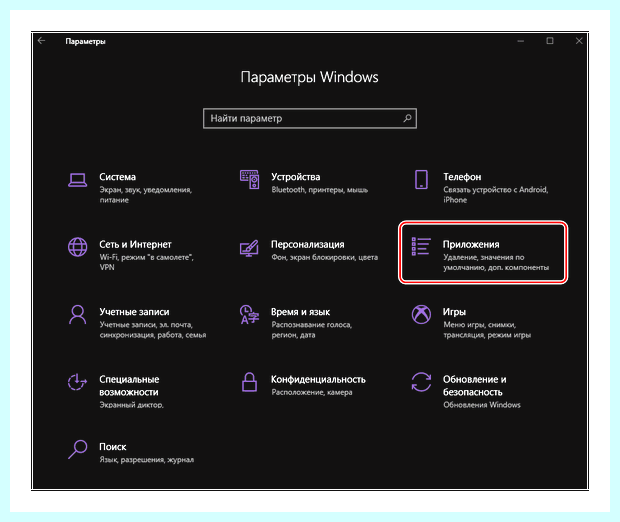Click 'Bluetooth, принтеры, мышь' description
The image size is (620, 522).
coord(319,190)
